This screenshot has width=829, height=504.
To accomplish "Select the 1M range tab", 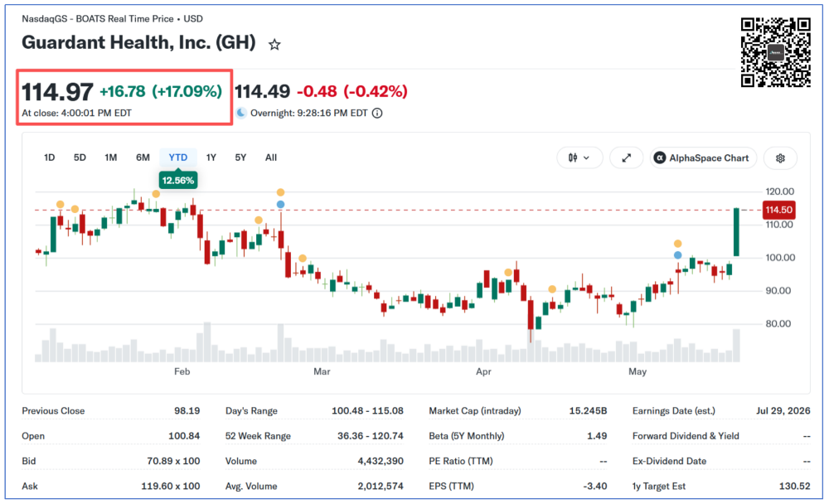I will pyautogui.click(x=110, y=157).
